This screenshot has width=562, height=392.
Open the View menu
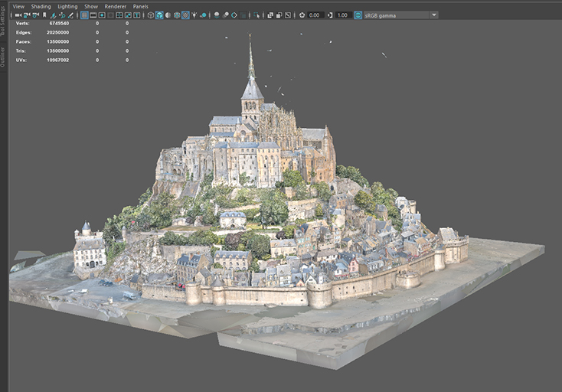click(18, 6)
